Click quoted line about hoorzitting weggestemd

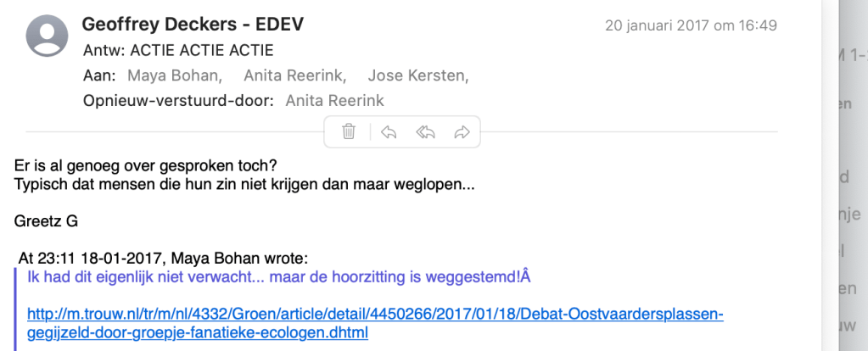tap(278, 277)
